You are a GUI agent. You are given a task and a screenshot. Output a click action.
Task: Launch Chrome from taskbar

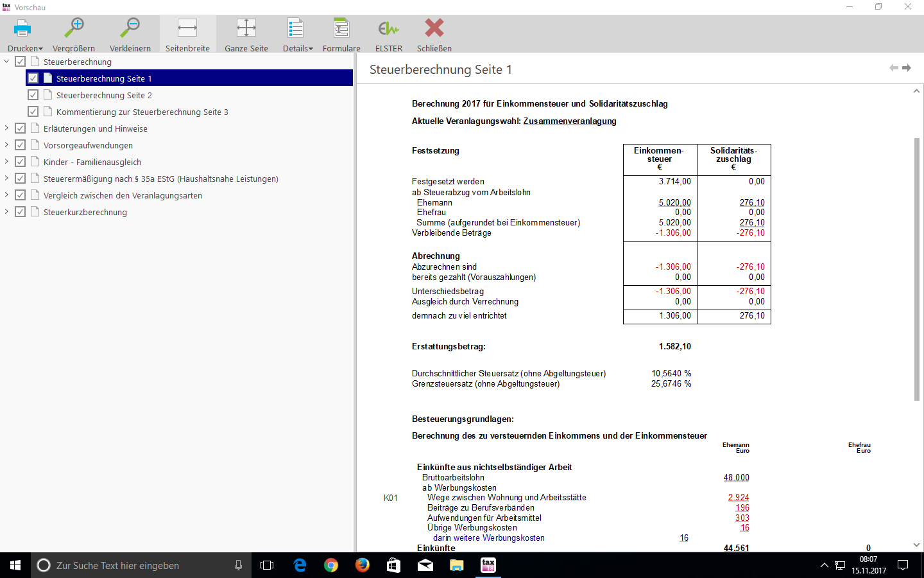pos(331,565)
